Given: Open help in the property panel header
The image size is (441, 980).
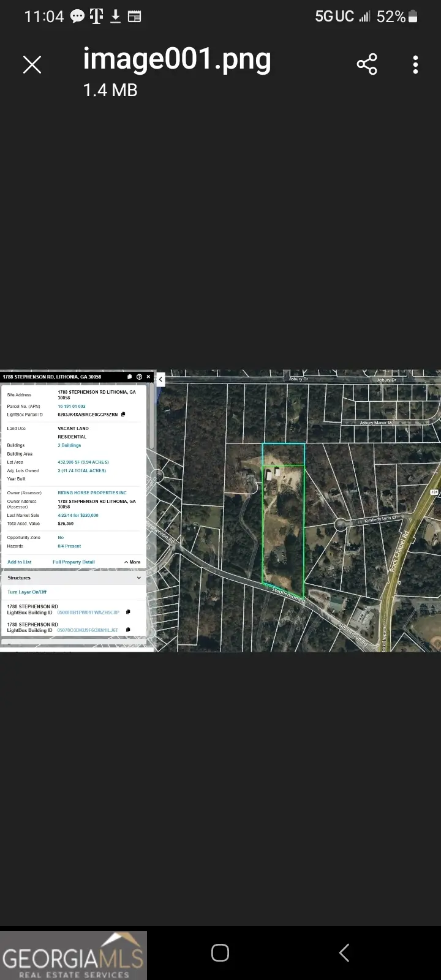Looking at the screenshot, I should click(139, 377).
